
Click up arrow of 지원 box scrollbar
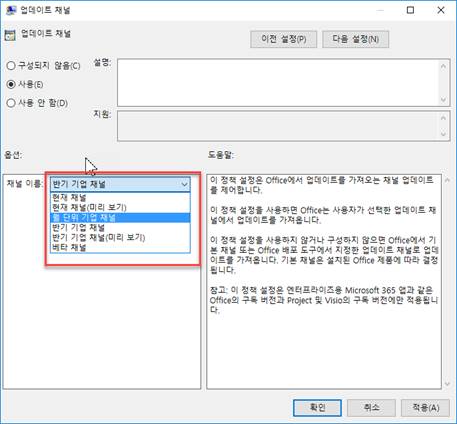443,118
